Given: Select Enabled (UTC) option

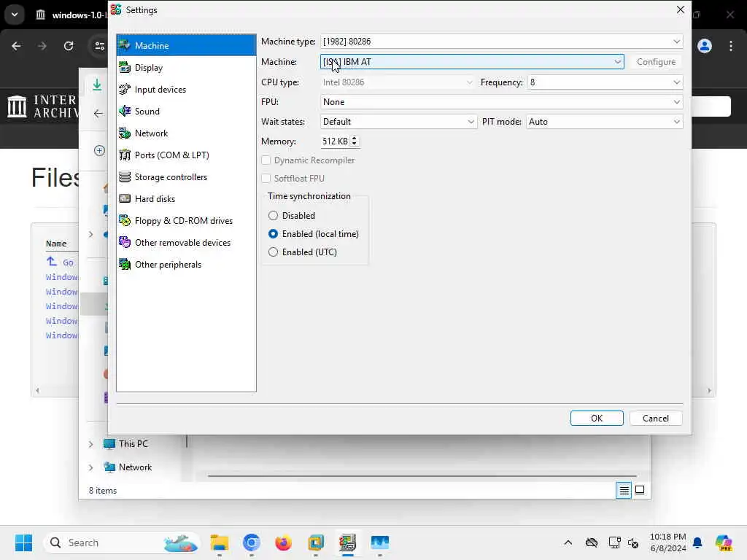Looking at the screenshot, I should pos(273,252).
